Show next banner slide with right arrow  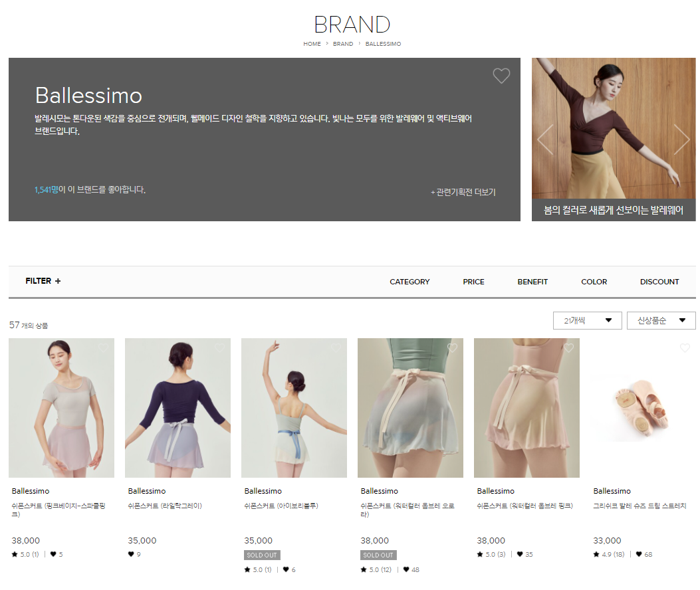pos(681,140)
